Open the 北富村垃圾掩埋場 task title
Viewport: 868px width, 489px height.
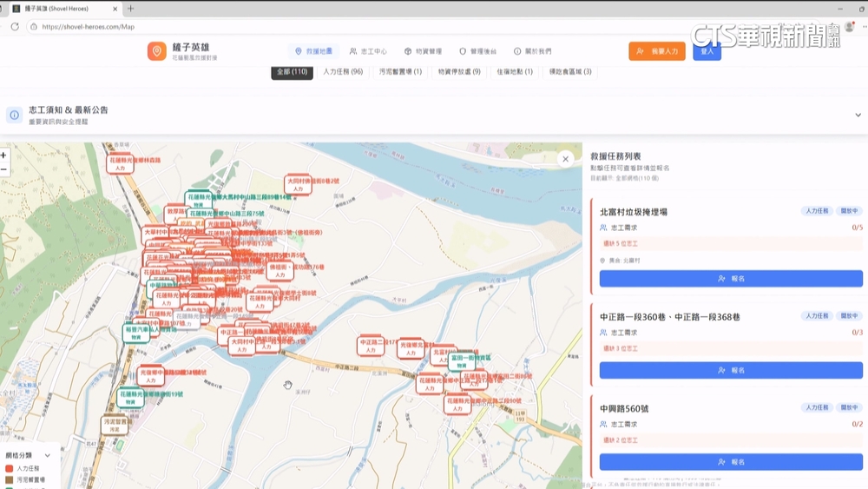tap(634, 212)
